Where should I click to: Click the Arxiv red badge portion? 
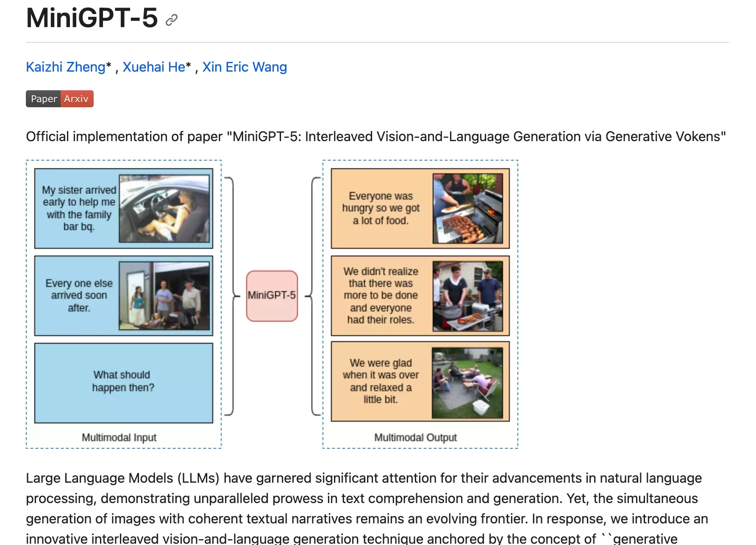77,99
